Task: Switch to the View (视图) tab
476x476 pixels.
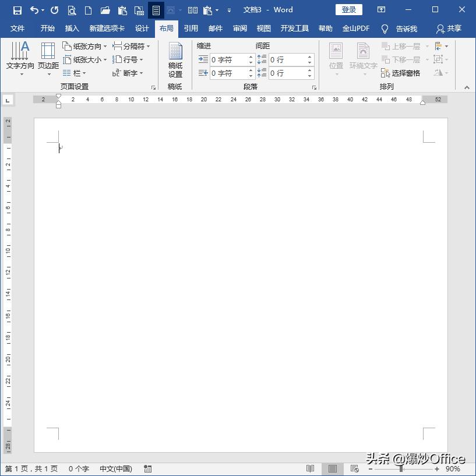Action: coord(263,29)
